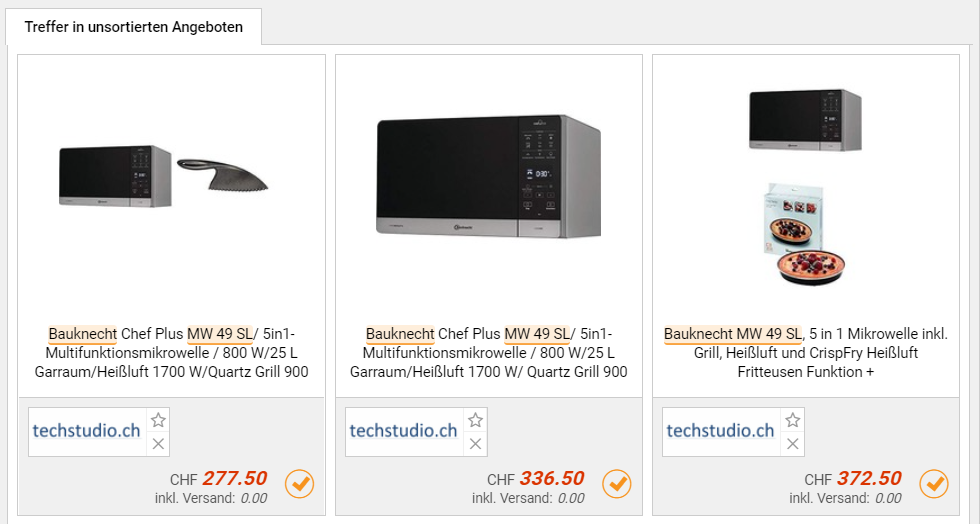This screenshot has width=980, height=524.
Task: Open the large Bauknecht microwave image
Action: pyautogui.click(x=489, y=178)
